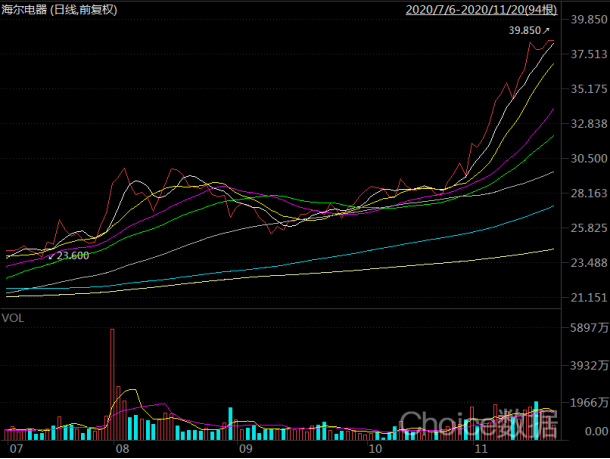This screenshot has width=610, height=459.
Task: Select the VOL indicator label
Action: click(13, 318)
